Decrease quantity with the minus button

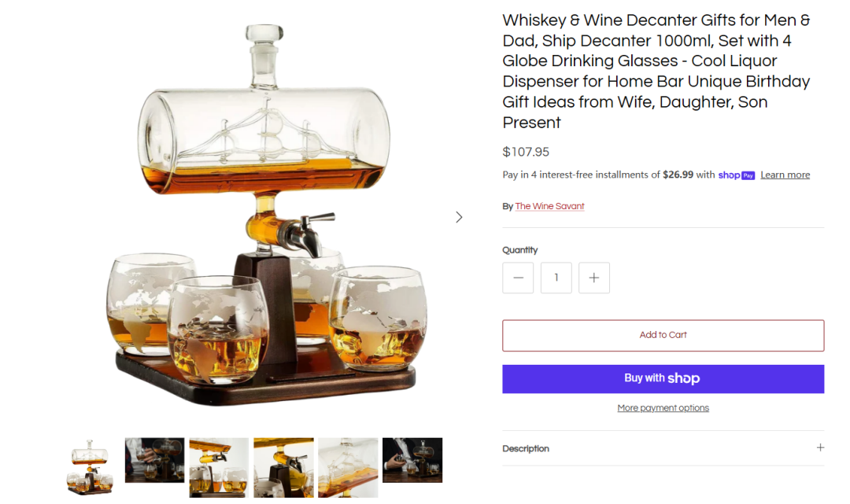point(518,278)
